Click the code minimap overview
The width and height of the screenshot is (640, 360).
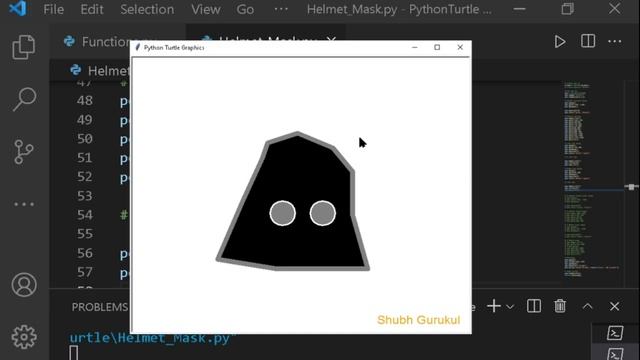click(592, 180)
